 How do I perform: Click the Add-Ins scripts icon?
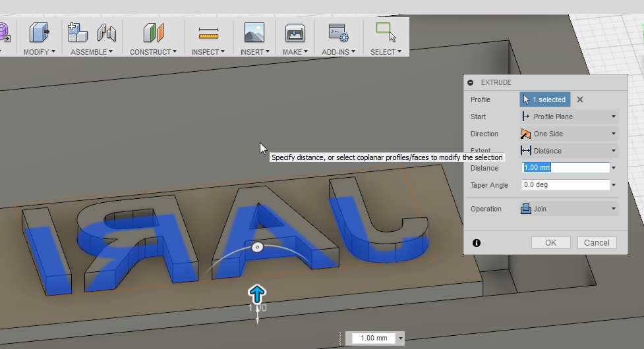[338, 33]
